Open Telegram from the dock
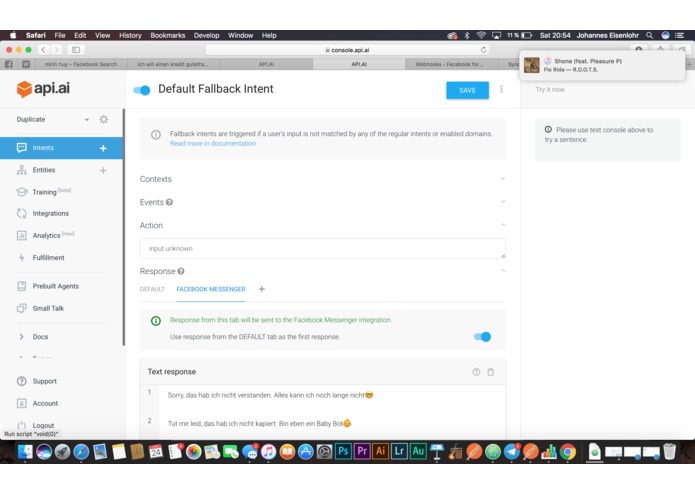 pos(511,451)
